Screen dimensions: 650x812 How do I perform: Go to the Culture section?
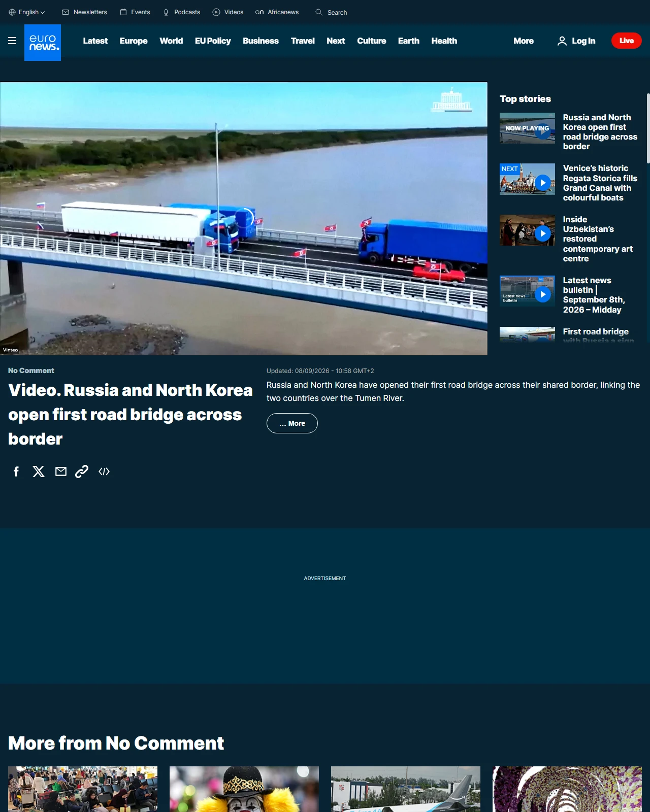372,41
